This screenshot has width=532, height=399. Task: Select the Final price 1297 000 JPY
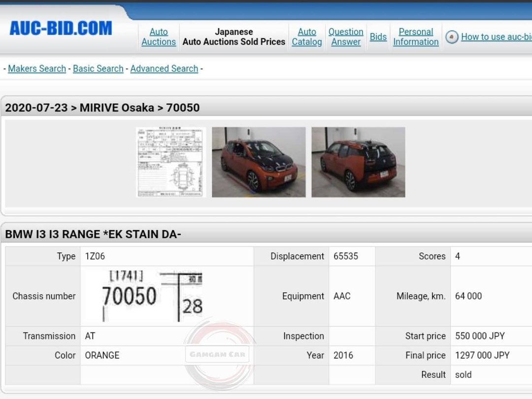tap(482, 355)
